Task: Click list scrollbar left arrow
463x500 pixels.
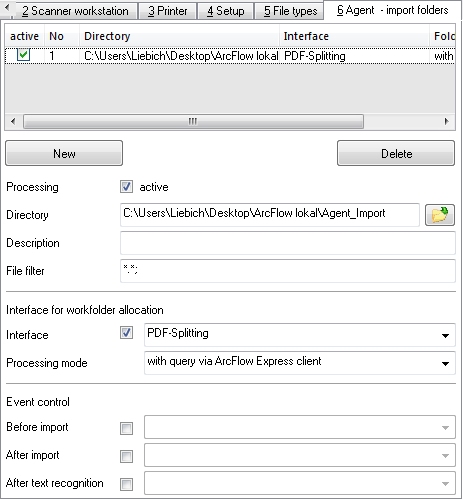Action: tap(13, 121)
